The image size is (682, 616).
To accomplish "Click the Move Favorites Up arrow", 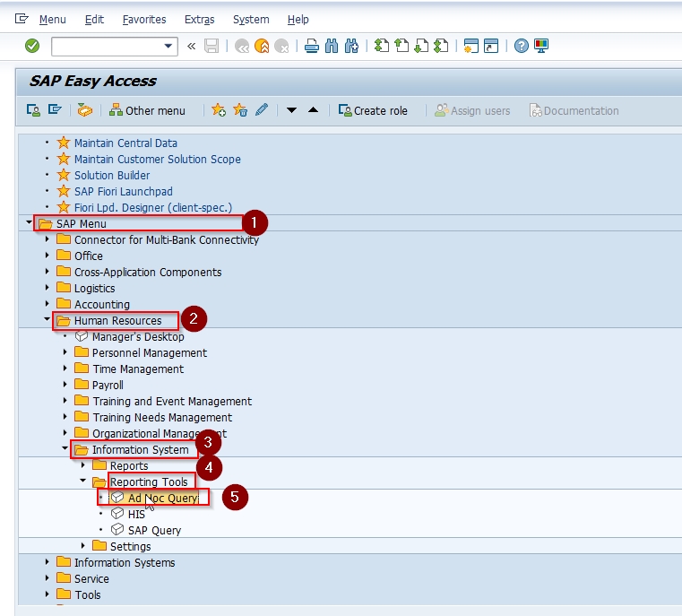I will tap(313, 110).
